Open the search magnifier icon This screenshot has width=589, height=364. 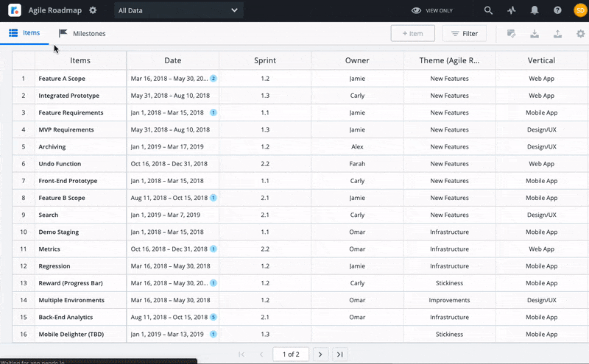click(x=489, y=10)
